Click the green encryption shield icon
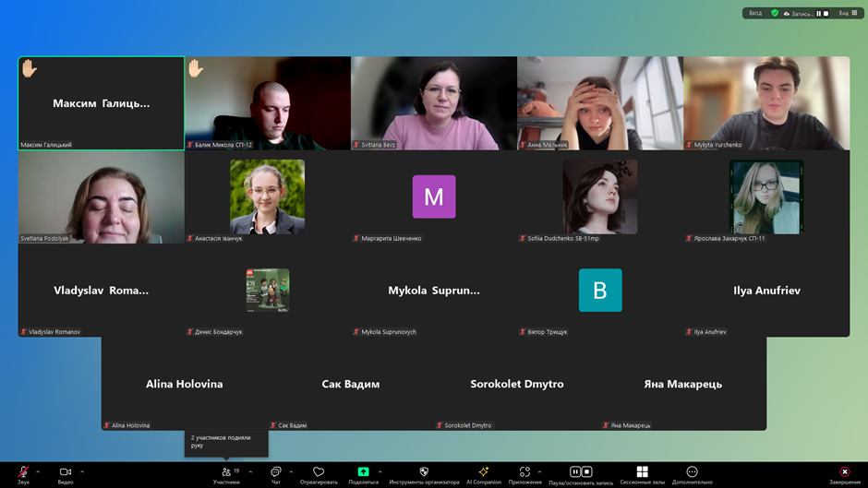 775,13
